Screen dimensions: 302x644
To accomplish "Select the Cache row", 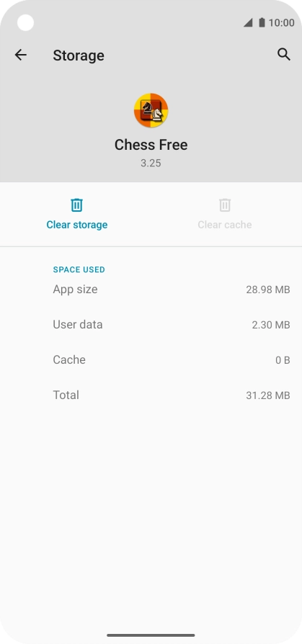I will (151, 359).
